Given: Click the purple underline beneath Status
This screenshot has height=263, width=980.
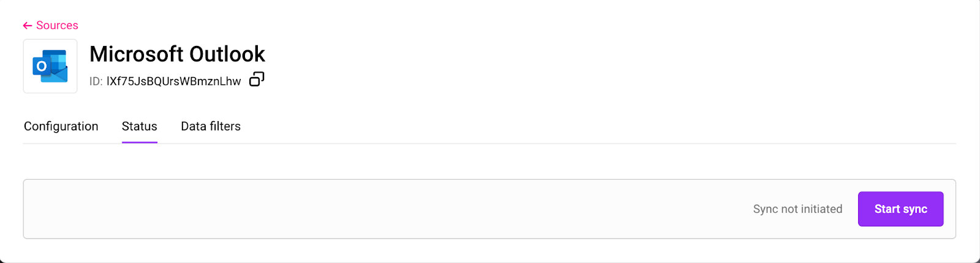Looking at the screenshot, I should pos(140,142).
